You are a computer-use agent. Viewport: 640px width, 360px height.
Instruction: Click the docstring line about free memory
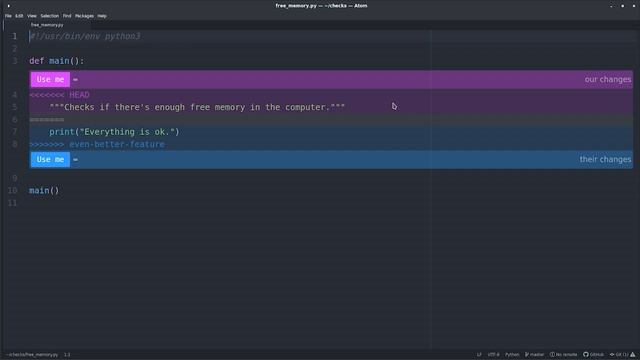tap(197, 107)
